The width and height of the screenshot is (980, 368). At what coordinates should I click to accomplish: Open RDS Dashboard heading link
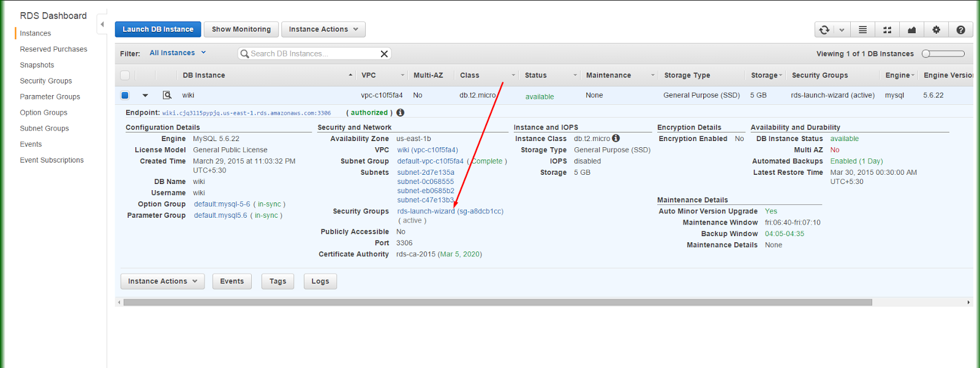coord(53,16)
